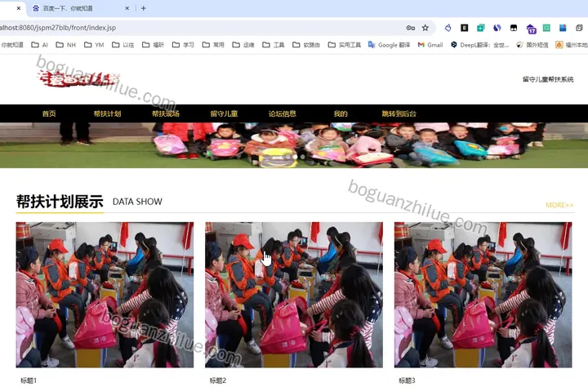The image size is (588, 392).
Task: Bookmark this page with the star icon
Action: click(425, 28)
